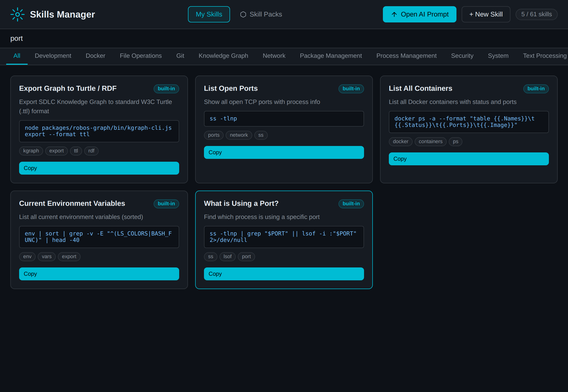Click the 5 / 61 skills counter
Viewport: 568px width, 392px height.
coord(537,14)
